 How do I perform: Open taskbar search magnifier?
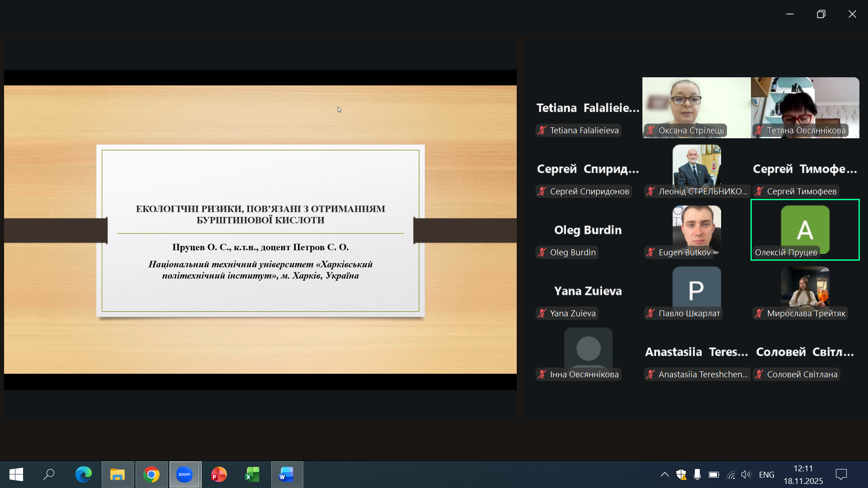tap(49, 474)
